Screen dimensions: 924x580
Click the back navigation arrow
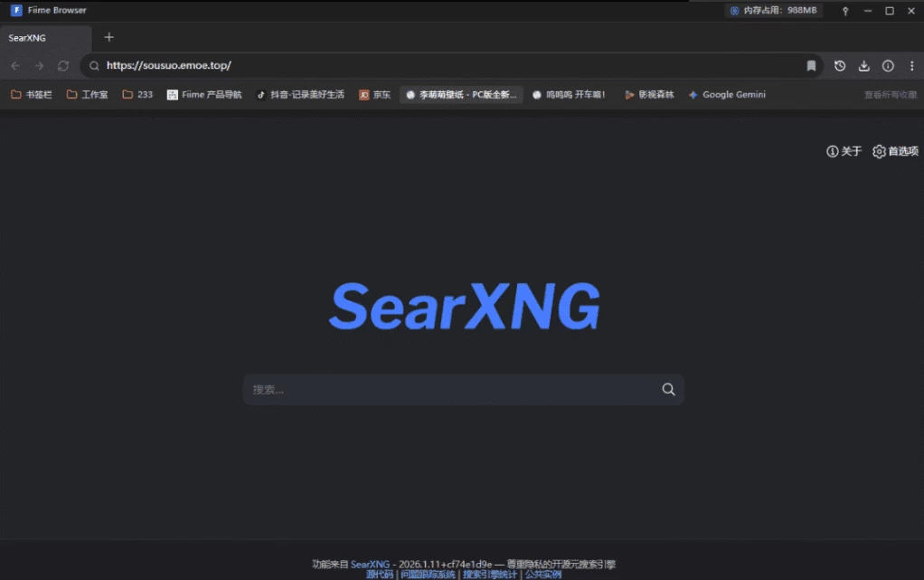15,66
